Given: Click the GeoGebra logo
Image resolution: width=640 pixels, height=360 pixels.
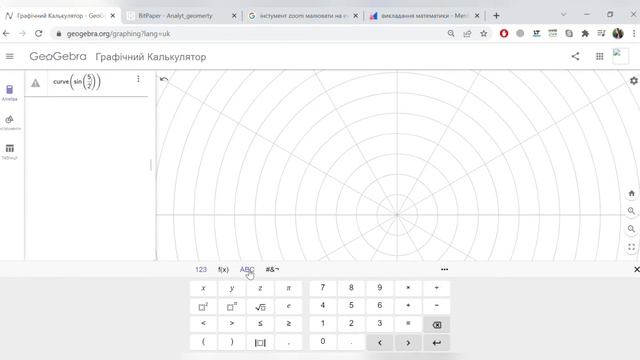Looking at the screenshot, I should [58, 56].
